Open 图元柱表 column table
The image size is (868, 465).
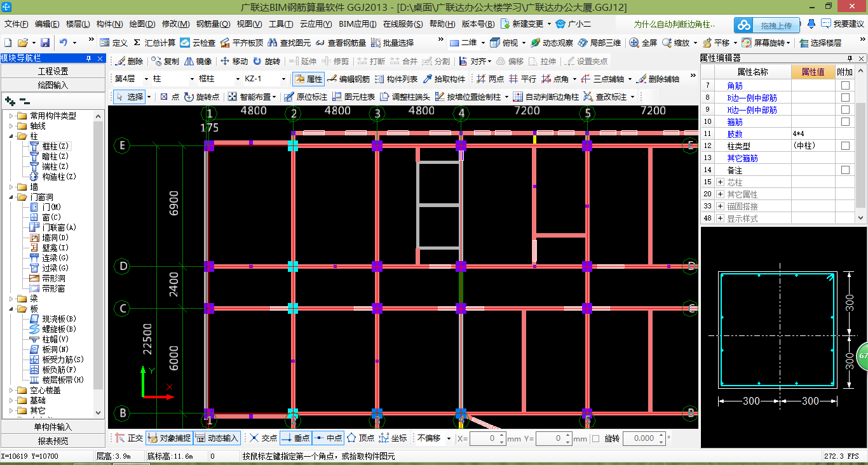pos(353,97)
